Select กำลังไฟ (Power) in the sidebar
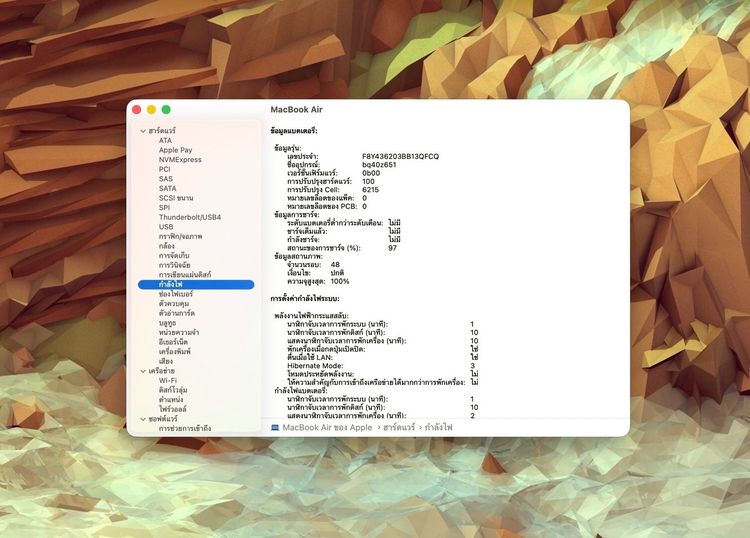The width and height of the screenshot is (750, 538). pos(170,285)
